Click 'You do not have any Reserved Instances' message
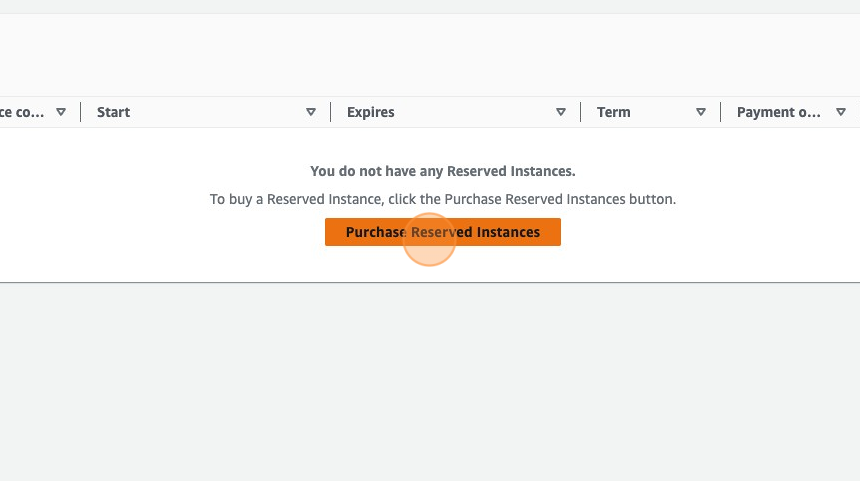860x481 pixels. point(442,171)
